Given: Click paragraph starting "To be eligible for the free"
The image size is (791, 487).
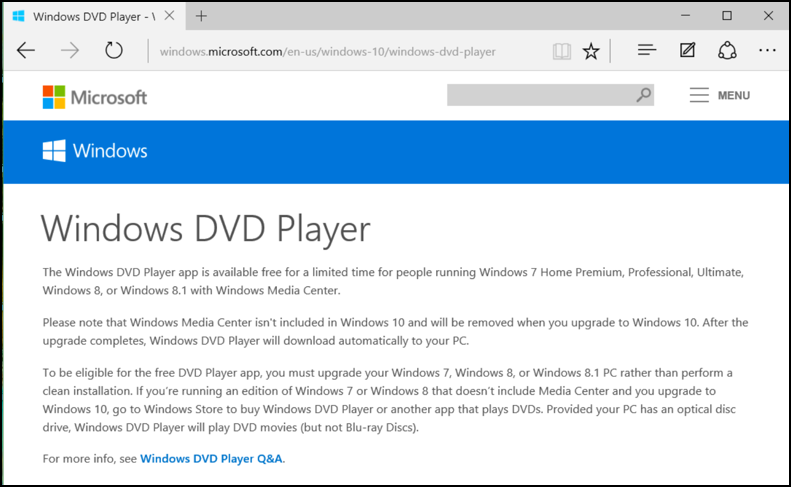Looking at the screenshot, I should click(x=389, y=400).
